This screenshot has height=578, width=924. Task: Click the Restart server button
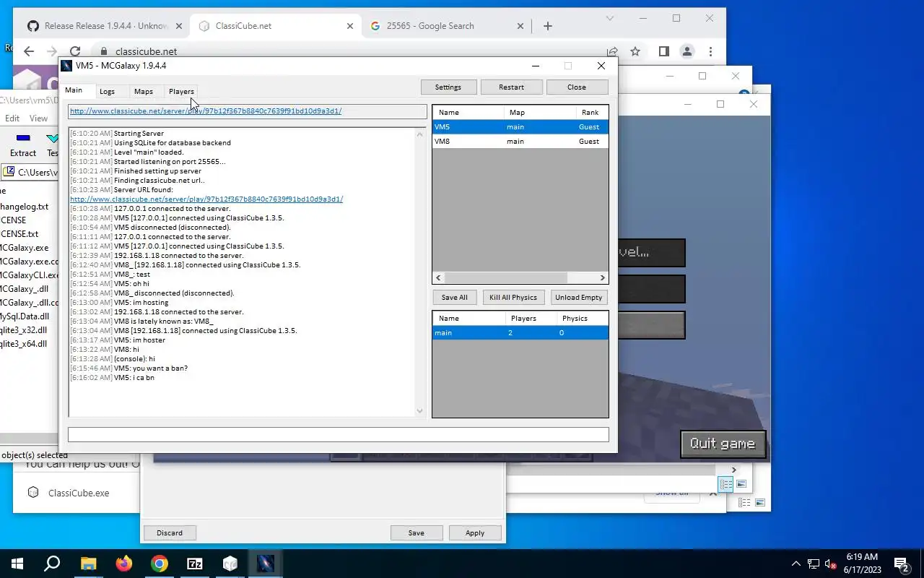[x=511, y=87]
